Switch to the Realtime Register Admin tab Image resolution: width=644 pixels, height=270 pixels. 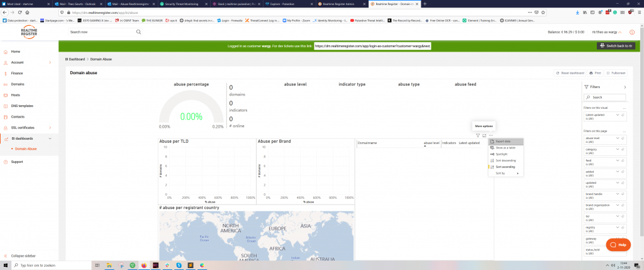click(342, 4)
